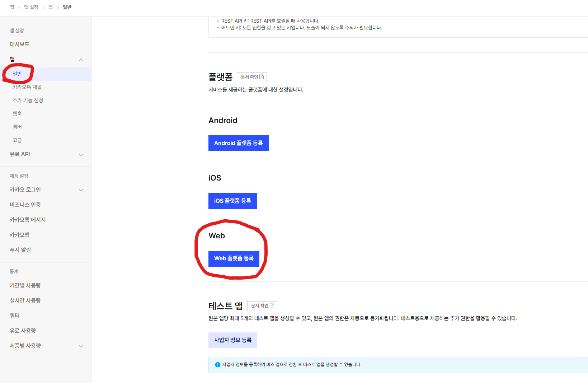
Task: Open 카카오톡 메시지 in the sidebar
Action: coord(28,220)
